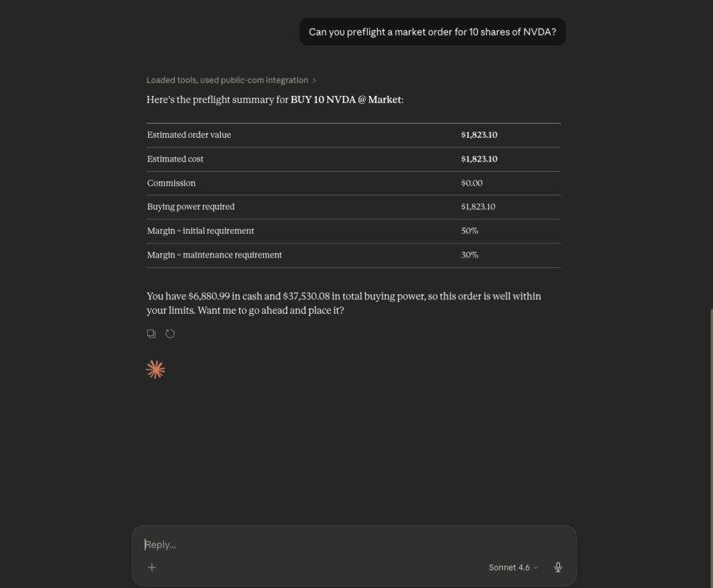Click the chevron next to Sonnet 4.6

click(x=535, y=567)
